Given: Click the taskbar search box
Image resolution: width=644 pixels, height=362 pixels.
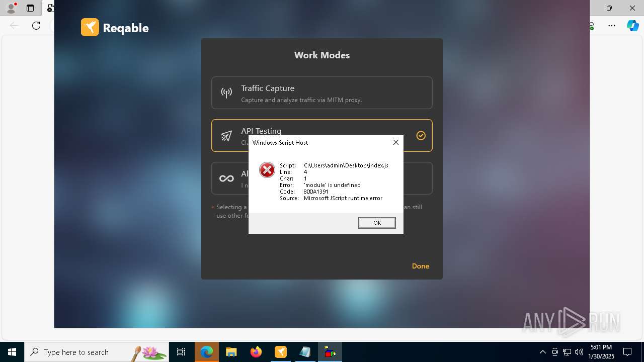Looking at the screenshot, I should [97, 352].
